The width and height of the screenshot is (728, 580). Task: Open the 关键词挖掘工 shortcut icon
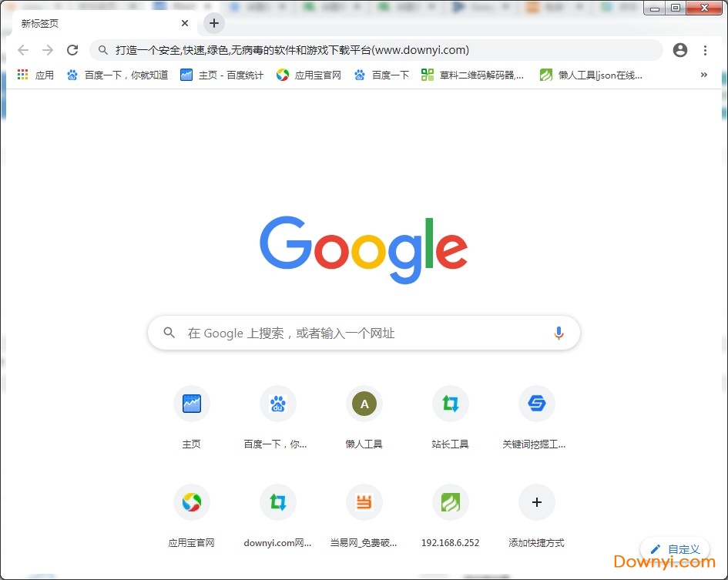tap(536, 404)
